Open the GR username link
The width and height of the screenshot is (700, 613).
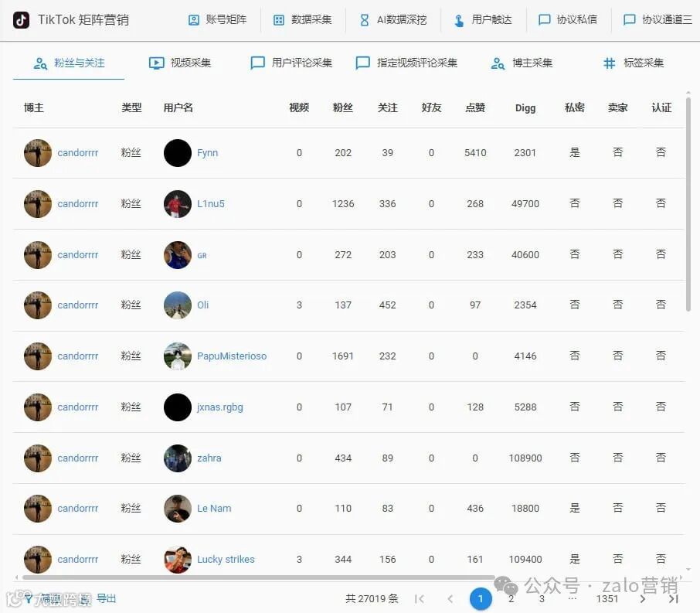pyautogui.click(x=202, y=256)
